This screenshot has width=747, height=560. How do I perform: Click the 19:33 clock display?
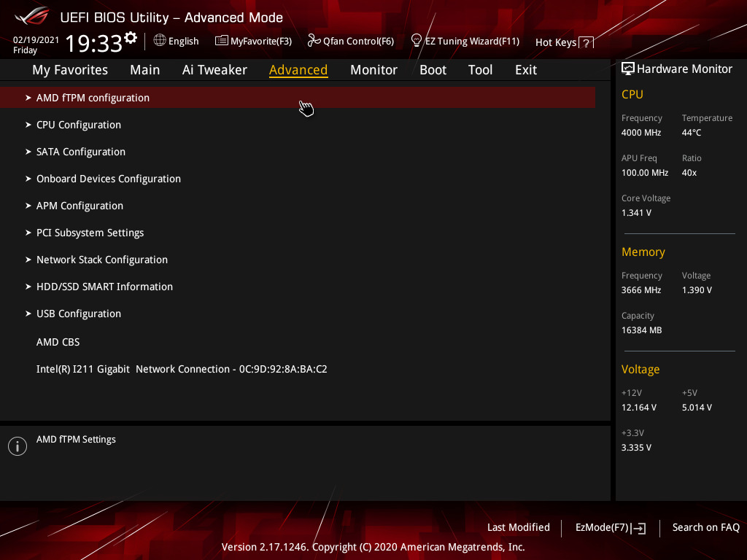(x=94, y=43)
